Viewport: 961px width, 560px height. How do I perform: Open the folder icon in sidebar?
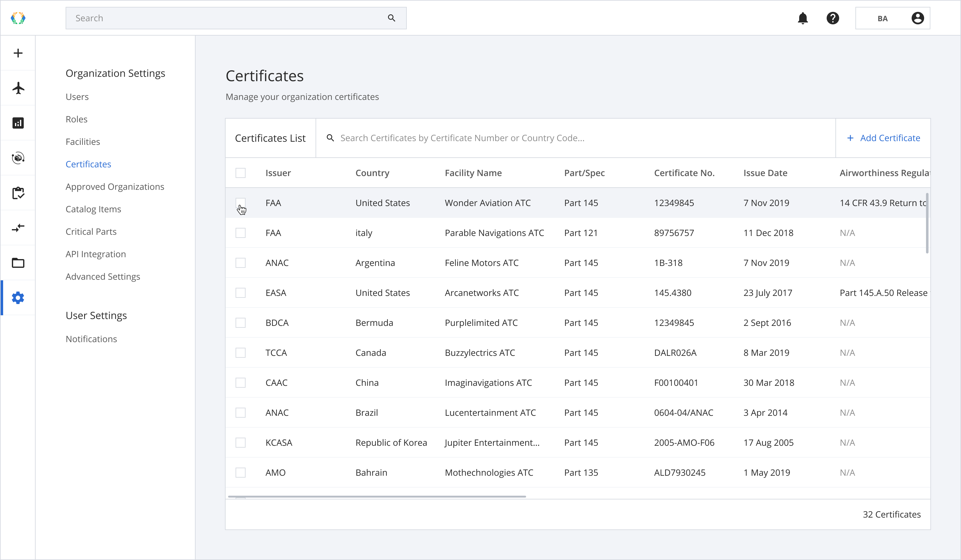pos(18,263)
